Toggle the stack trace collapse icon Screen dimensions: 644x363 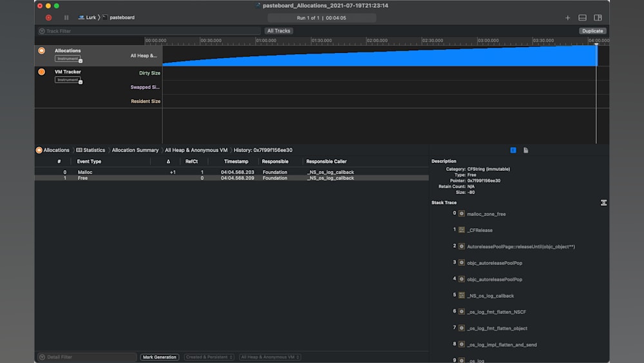603,202
